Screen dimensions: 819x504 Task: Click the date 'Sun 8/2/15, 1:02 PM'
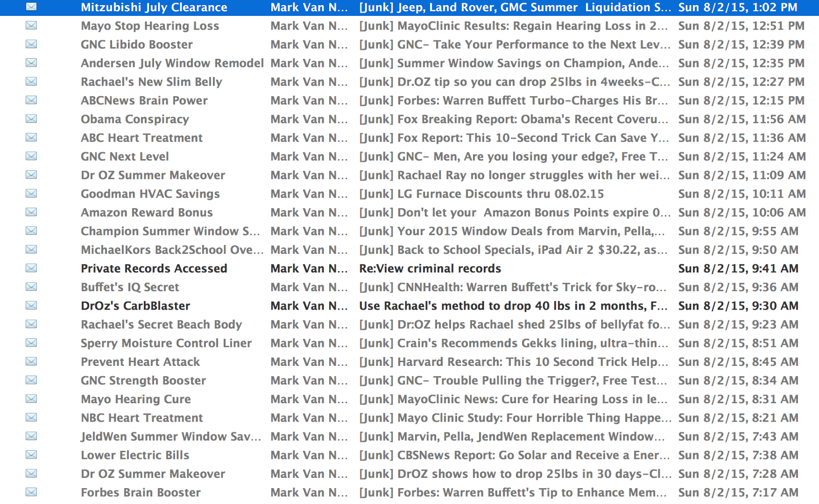738,8
